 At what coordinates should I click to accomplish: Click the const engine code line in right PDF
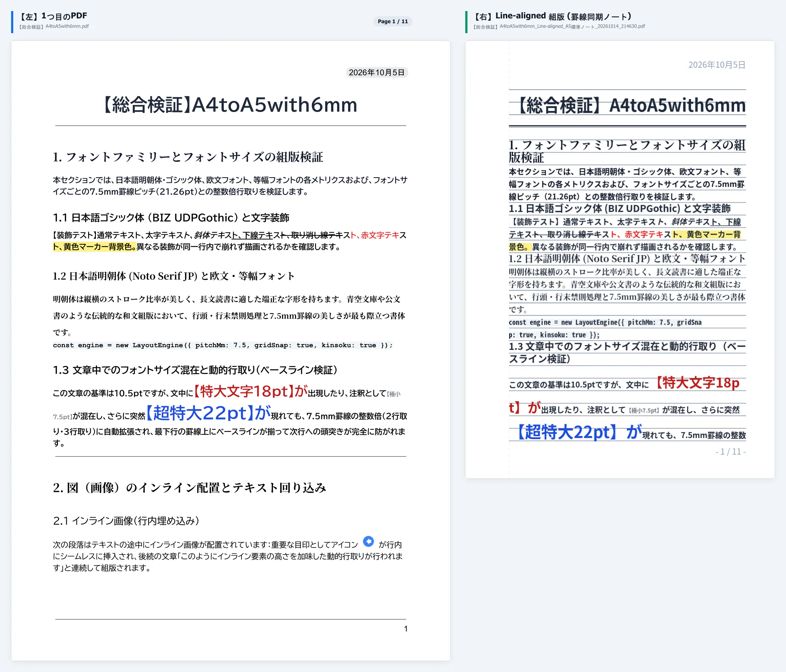(x=605, y=329)
